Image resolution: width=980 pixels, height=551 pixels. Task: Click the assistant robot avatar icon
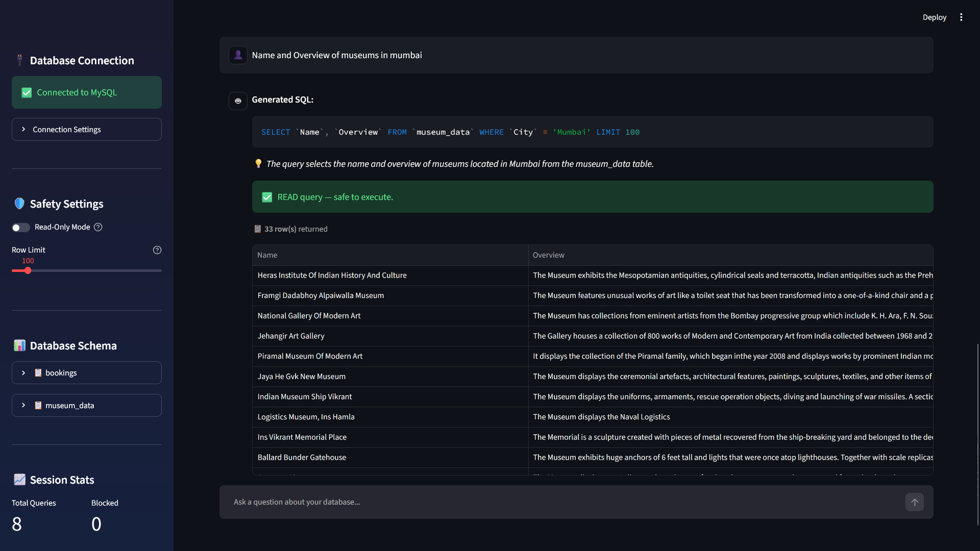[238, 101]
